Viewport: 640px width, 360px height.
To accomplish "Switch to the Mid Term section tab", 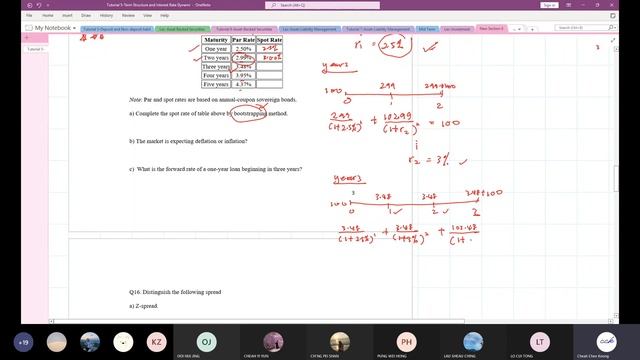I will 427,29.
